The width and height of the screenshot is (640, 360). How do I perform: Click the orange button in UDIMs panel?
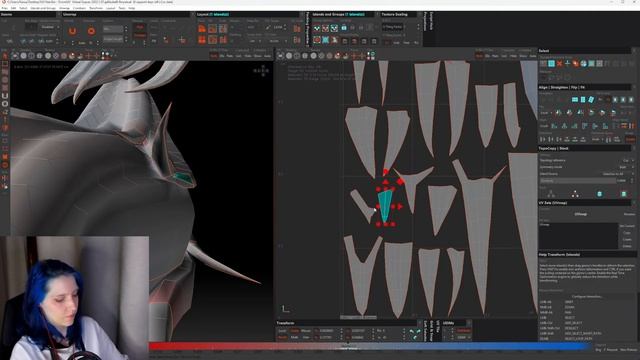point(464,331)
